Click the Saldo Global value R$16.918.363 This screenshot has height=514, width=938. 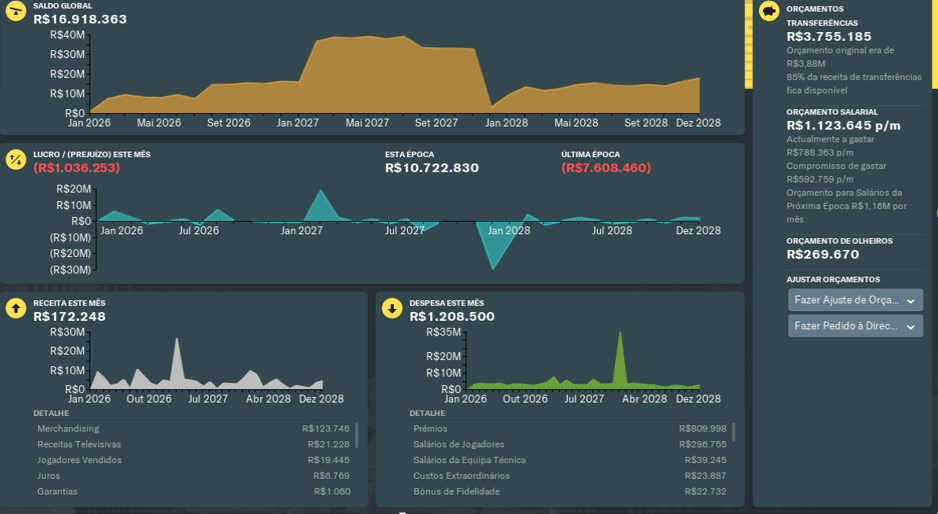[80, 19]
